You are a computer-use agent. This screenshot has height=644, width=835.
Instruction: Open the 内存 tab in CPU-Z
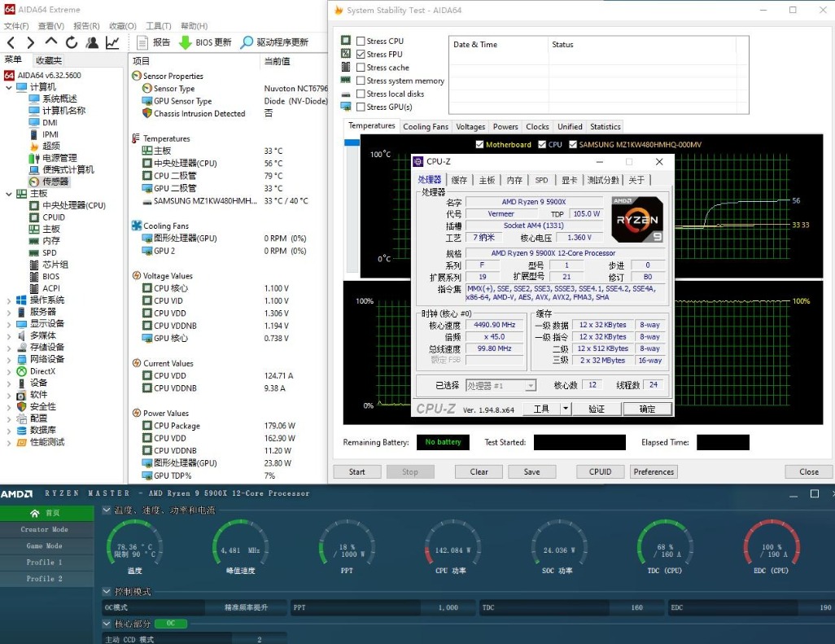point(514,180)
